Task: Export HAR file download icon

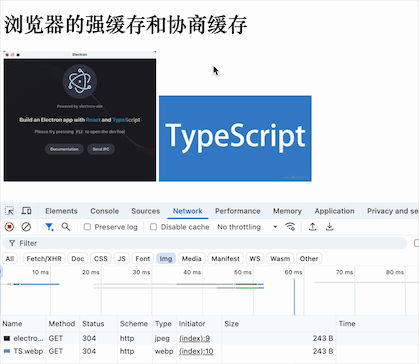Action: [329, 227]
